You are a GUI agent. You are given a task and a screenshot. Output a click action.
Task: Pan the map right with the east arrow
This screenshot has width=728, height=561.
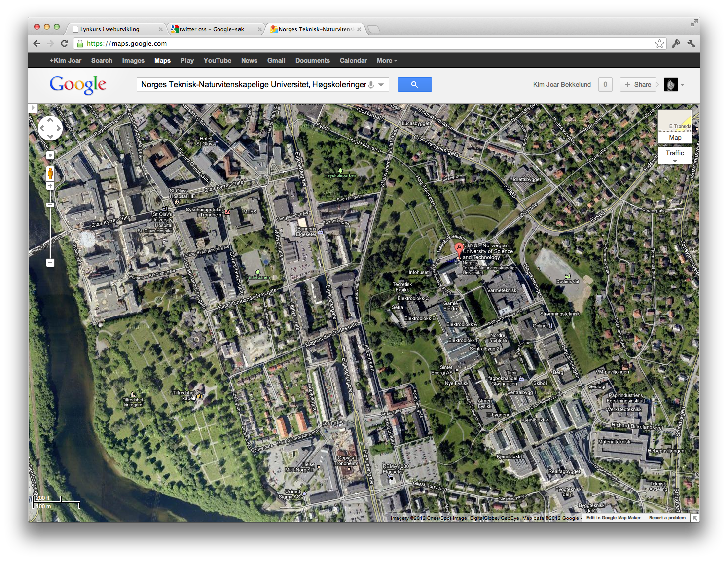[x=59, y=129]
